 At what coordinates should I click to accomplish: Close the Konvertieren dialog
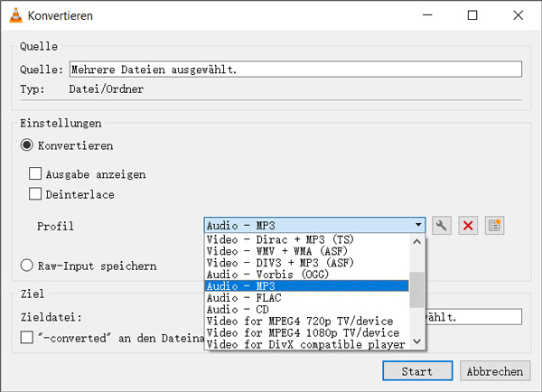tap(519, 15)
